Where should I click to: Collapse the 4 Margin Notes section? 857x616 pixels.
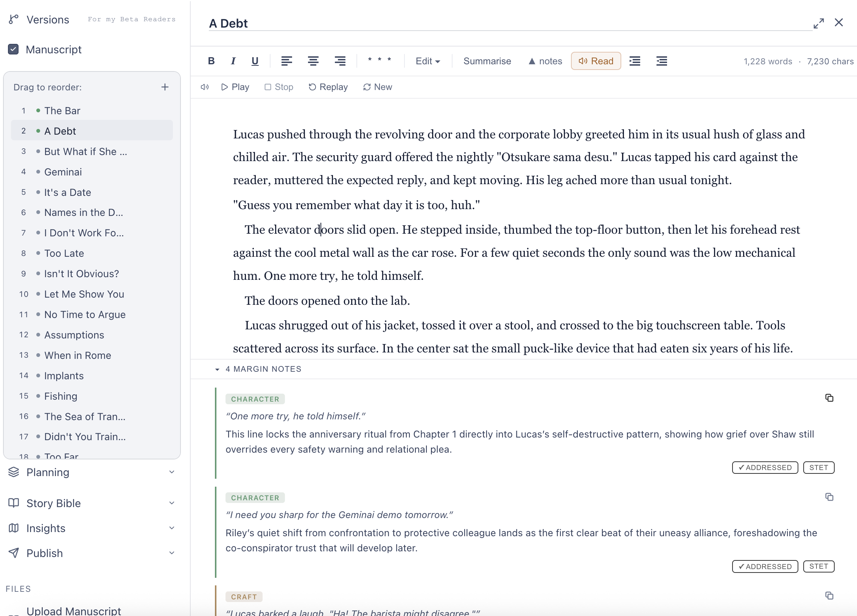point(217,369)
